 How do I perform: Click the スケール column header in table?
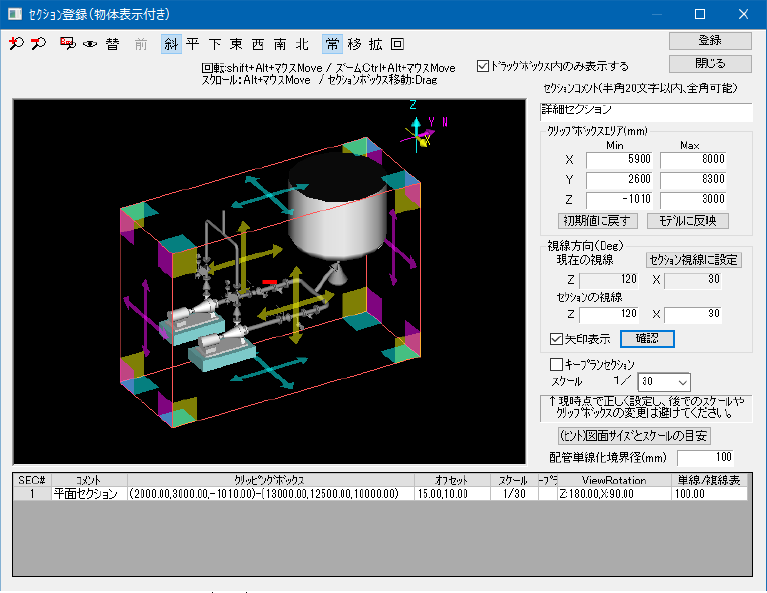tap(514, 480)
